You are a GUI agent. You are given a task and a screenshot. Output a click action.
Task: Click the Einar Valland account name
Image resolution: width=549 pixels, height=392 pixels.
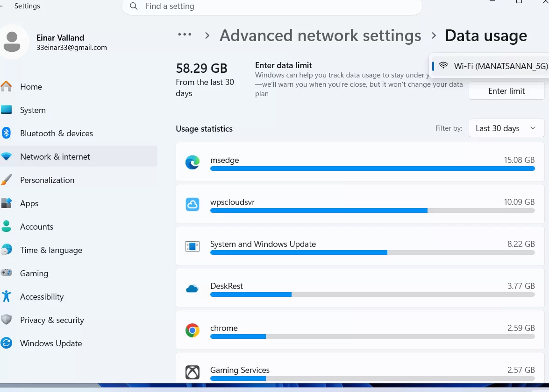click(60, 37)
